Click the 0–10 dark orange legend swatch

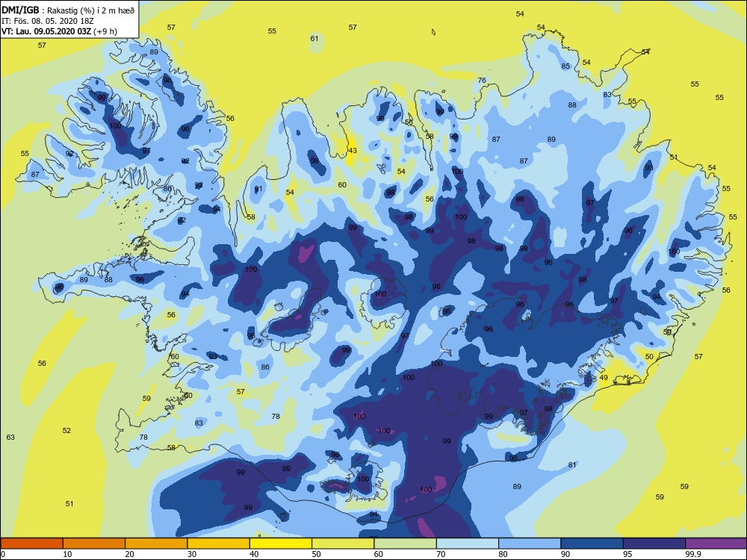(32, 544)
